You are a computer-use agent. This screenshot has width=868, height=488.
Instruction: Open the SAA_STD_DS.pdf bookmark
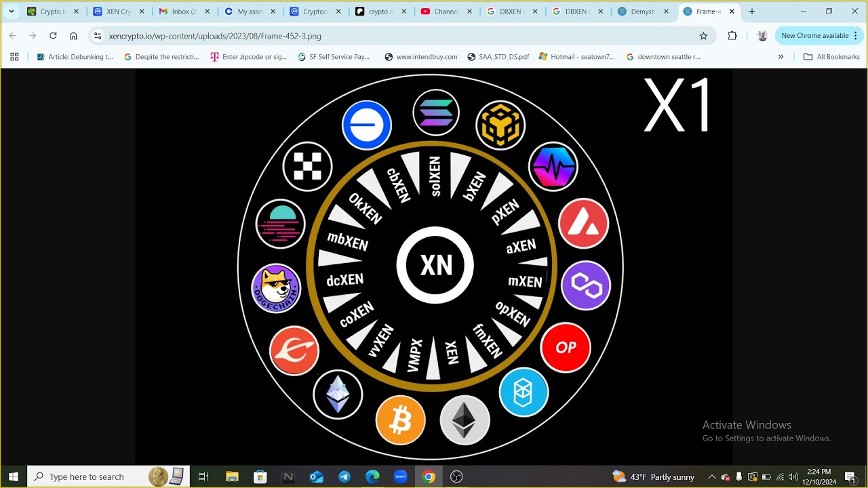[x=498, y=57]
